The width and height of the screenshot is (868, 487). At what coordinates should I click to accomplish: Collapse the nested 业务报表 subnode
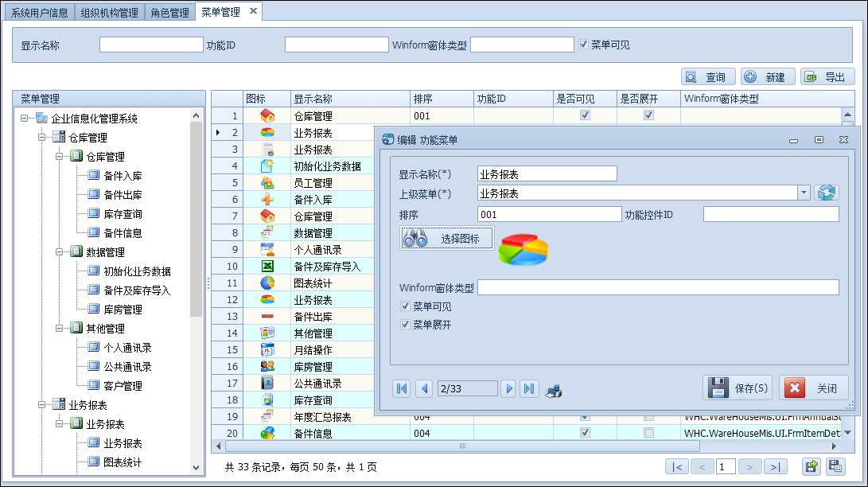click(x=59, y=424)
